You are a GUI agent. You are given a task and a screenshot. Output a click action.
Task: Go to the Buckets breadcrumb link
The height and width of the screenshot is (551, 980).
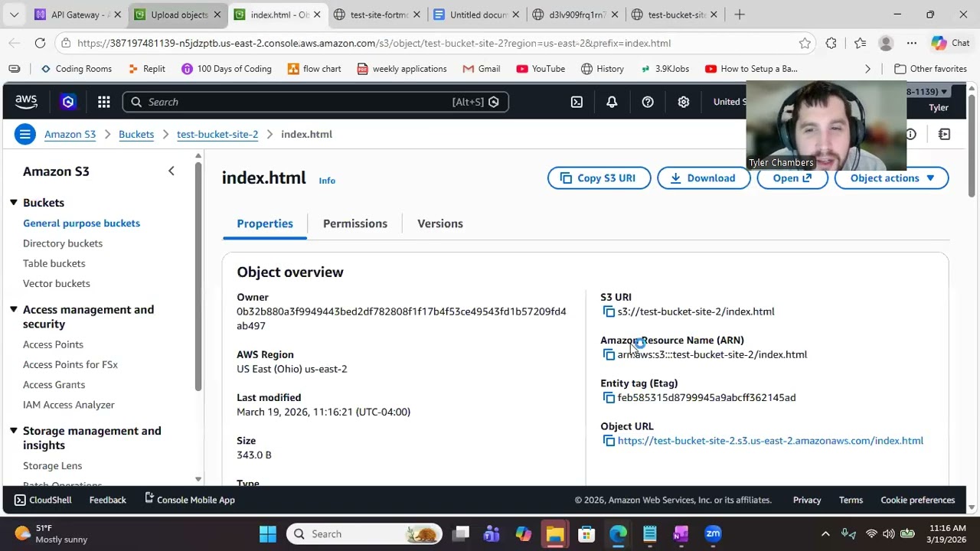pos(136,134)
